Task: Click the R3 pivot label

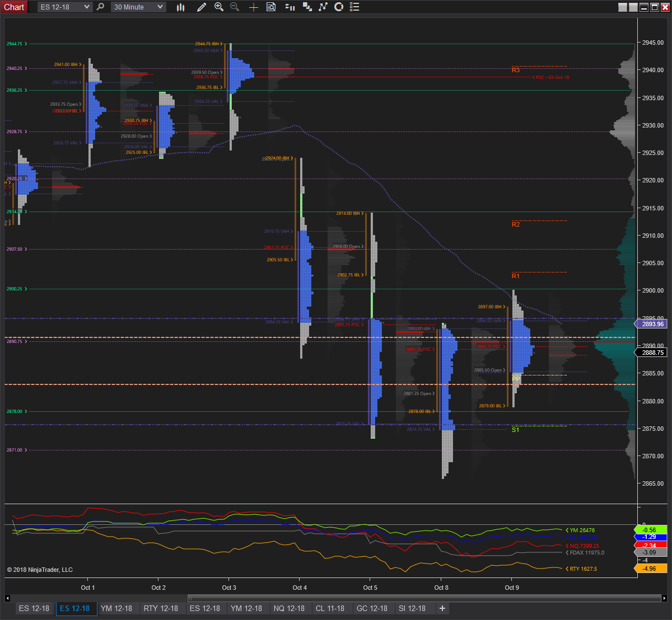Action: click(x=516, y=71)
